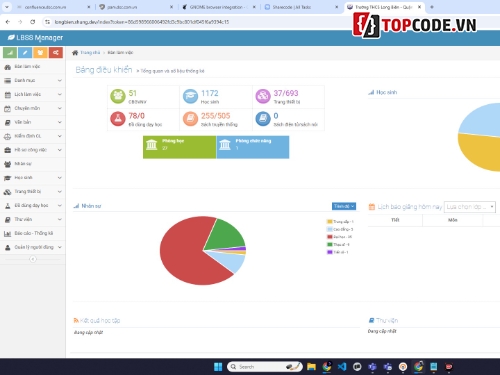500x375 pixels.
Task: Open the Tiêu chí dropdown button
Action: (x=344, y=206)
